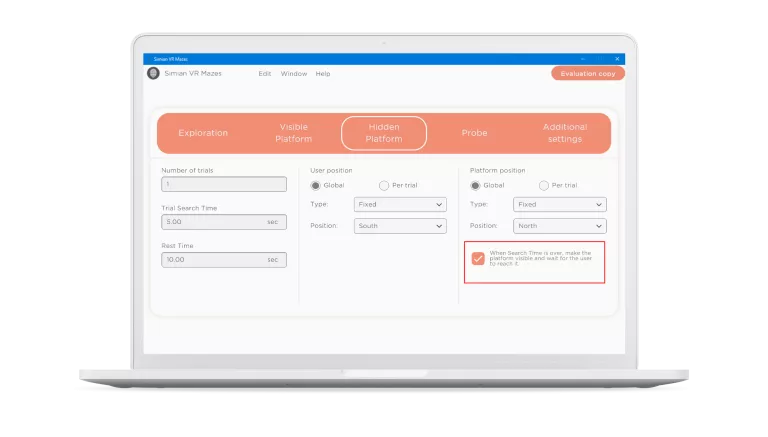
Task: Click the Evaluation copy button
Action: click(x=588, y=73)
